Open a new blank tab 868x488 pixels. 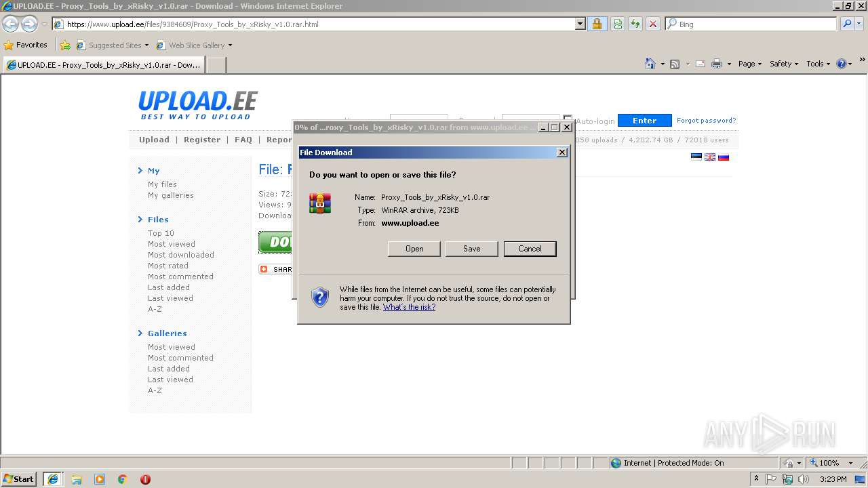[x=216, y=65]
